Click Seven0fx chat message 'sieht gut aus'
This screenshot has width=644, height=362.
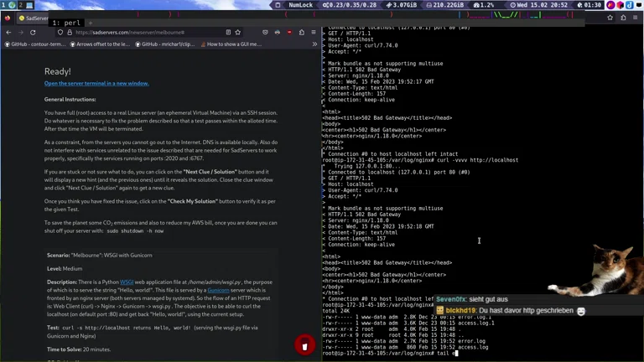click(472, 299)
